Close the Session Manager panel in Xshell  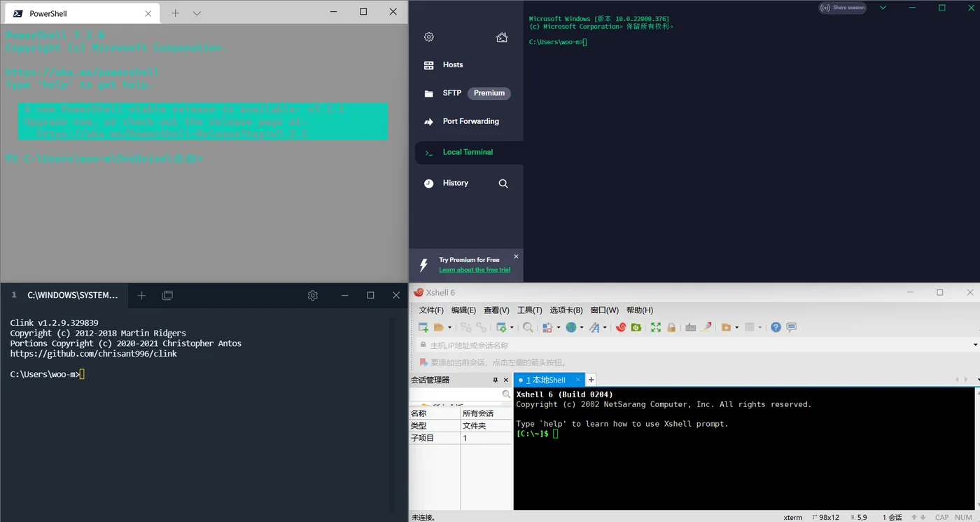pos(506,380)
